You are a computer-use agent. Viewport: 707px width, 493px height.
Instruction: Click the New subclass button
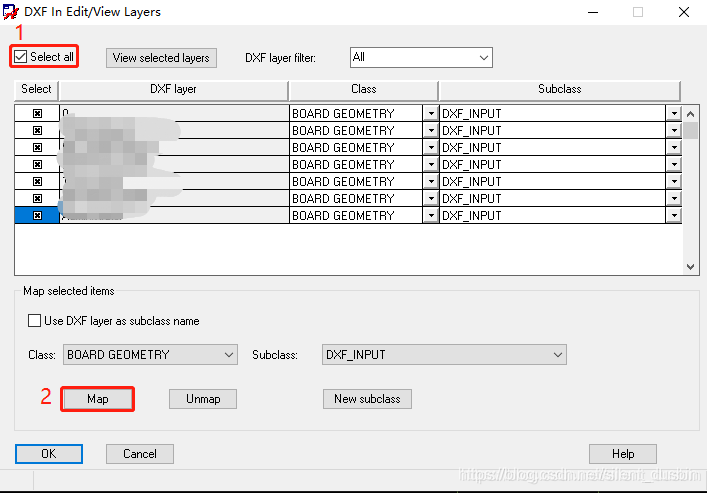tap(367, 399)
